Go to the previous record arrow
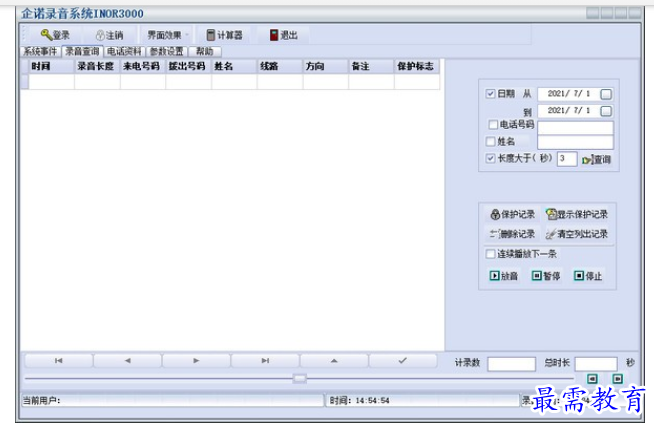Image resolution: width=654 pixels, height=431 pixels. (127, 360)
